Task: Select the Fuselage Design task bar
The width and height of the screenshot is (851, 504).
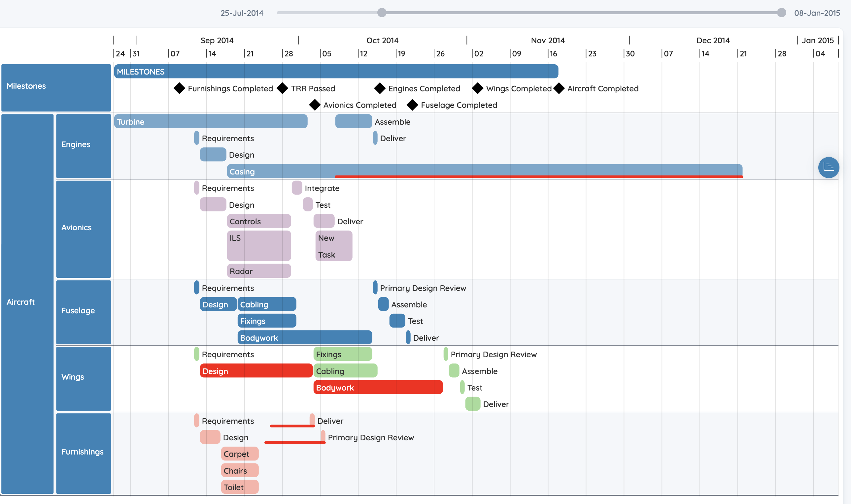Action: click(x=218, y=304)
